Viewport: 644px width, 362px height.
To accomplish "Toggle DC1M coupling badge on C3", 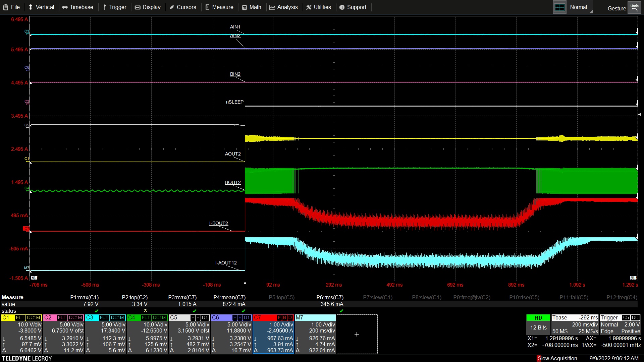I will [x=117, y=317].
